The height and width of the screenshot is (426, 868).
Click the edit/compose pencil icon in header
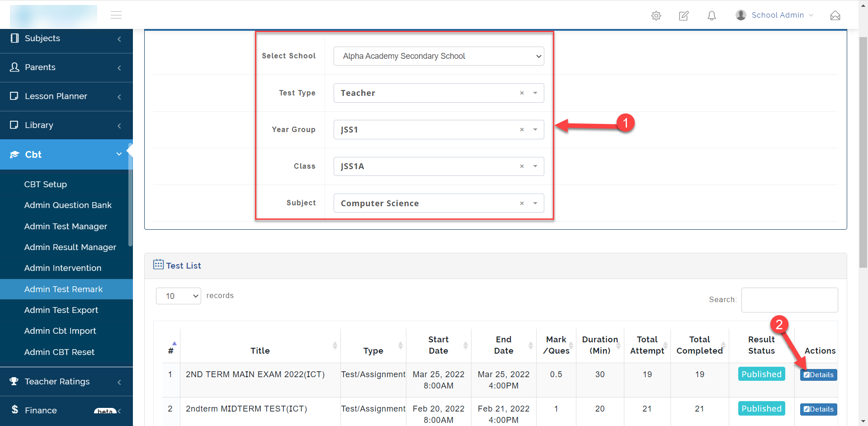point(684,16)
